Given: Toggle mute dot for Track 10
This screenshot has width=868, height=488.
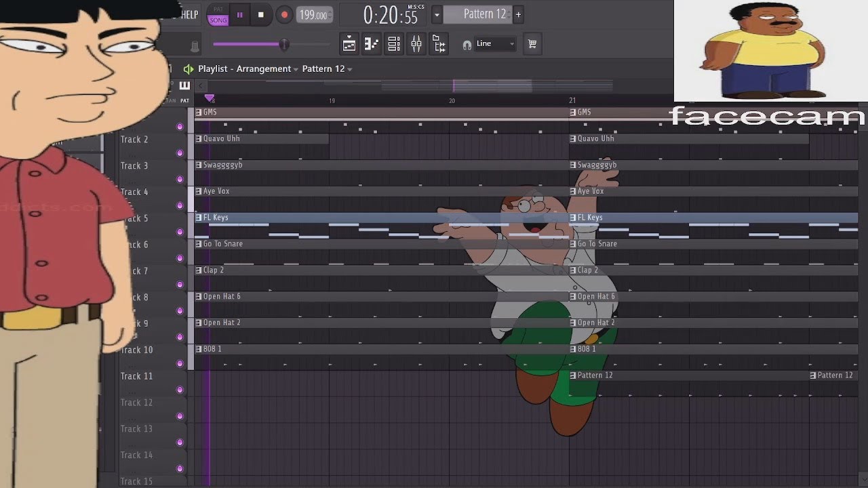Looking at the screenshot, I should click(x=180, y=363).
